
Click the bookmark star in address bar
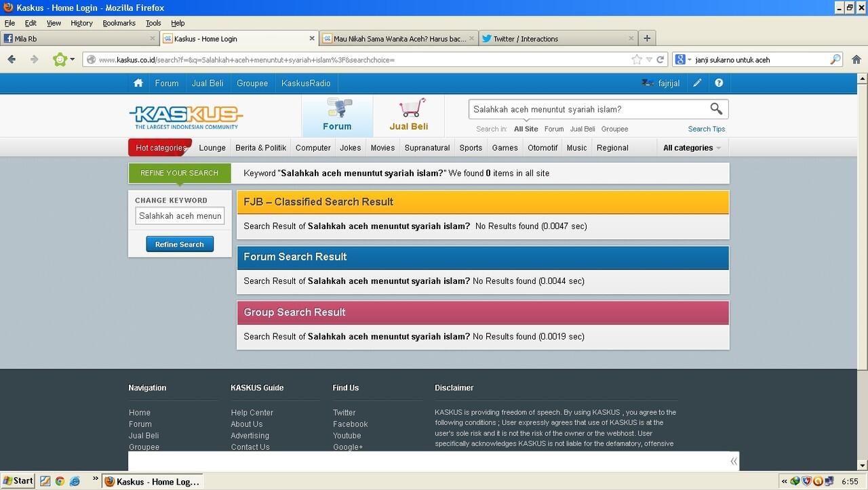636,60
